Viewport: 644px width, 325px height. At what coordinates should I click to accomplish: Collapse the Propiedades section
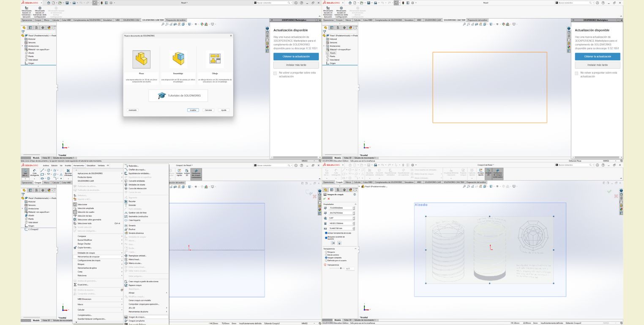click(355, 204)
